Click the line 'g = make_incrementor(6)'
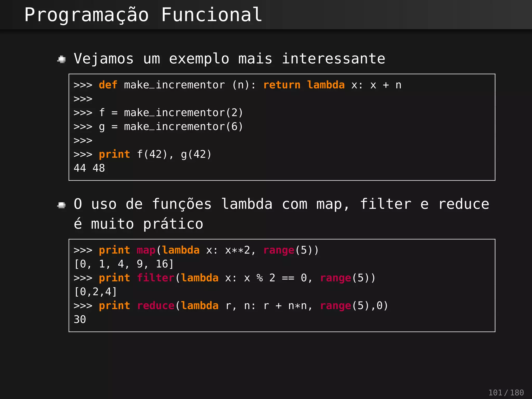532x399 pixels. (x=158, y=127)
